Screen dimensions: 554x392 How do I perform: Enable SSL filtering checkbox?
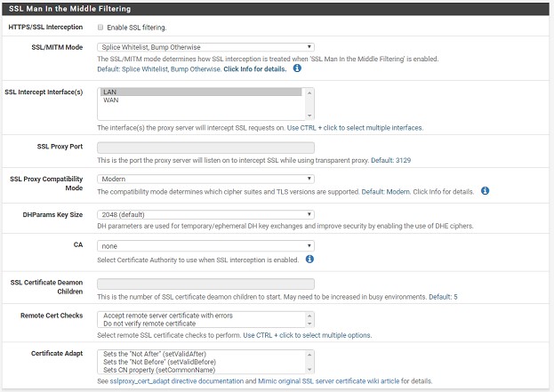point(100,28)
